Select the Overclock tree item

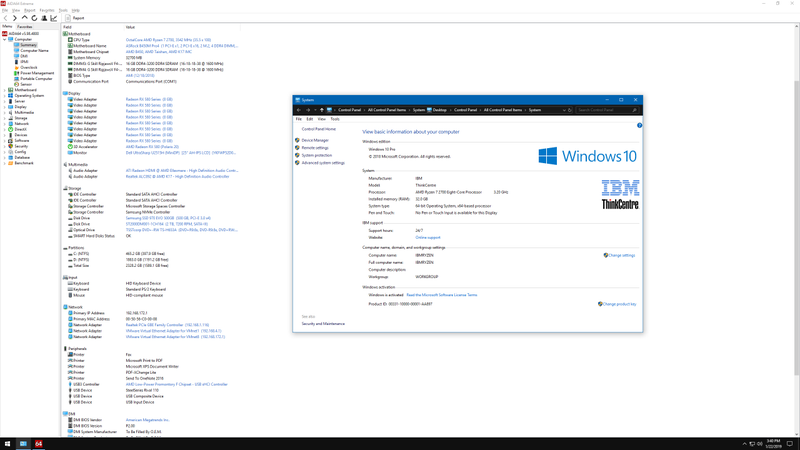[x=29, y=67]
